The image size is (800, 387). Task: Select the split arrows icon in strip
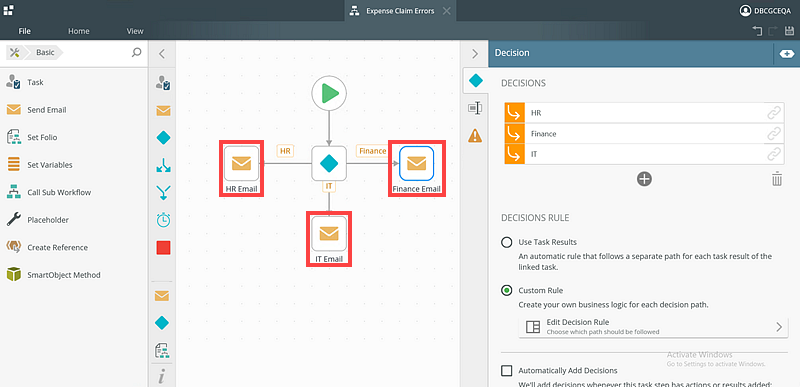click(163, 165)
